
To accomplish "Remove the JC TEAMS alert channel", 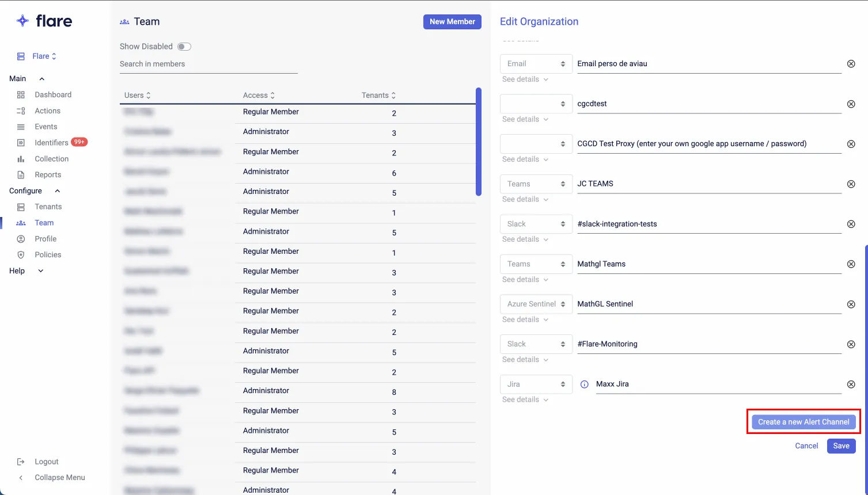I will point(851,184).
